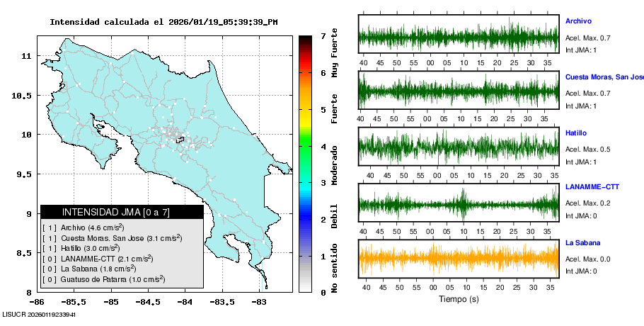Click the intensity color scale bar
This screenshot has width=644, height=326.
(x=305, y=163)
